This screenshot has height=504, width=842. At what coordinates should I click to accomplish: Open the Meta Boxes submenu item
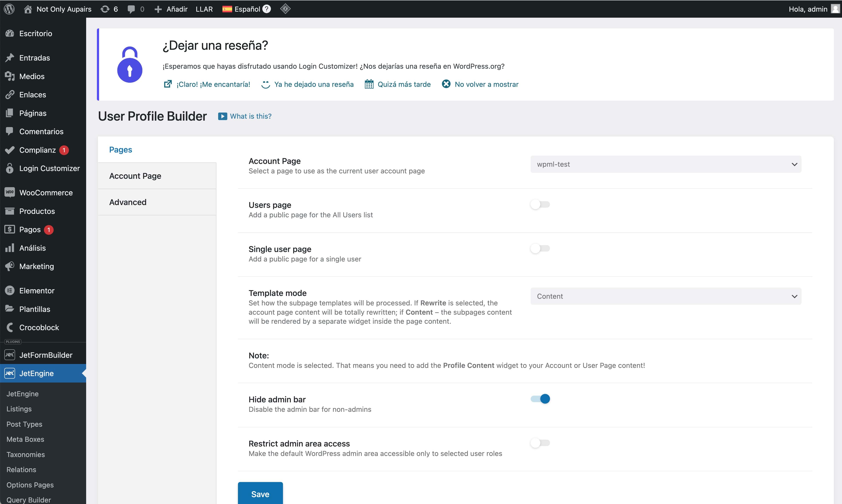tap(25, 439)
